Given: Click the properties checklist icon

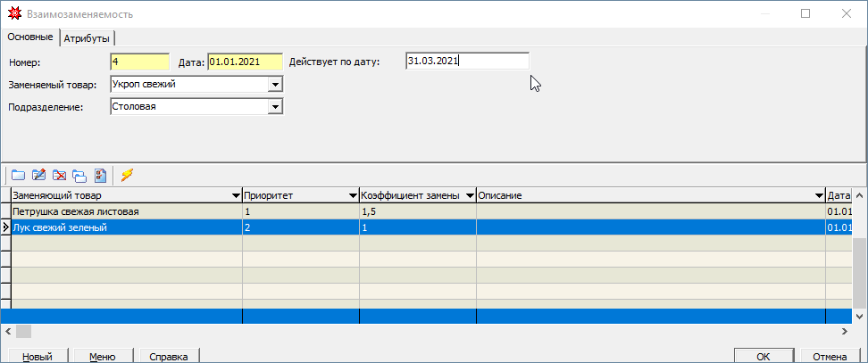Looking at the screenshot, I should coord(100,175).
